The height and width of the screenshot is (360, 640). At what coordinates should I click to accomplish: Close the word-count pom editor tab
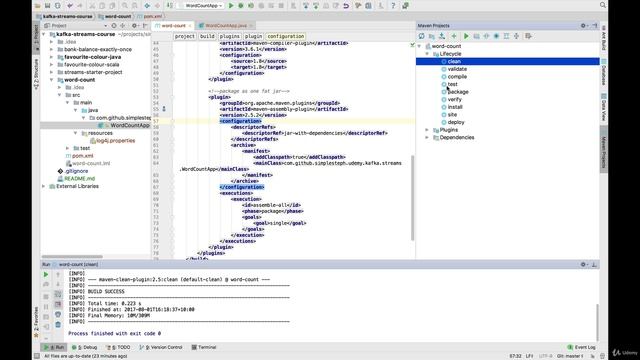pyautogui.click(x=190, y=26)
